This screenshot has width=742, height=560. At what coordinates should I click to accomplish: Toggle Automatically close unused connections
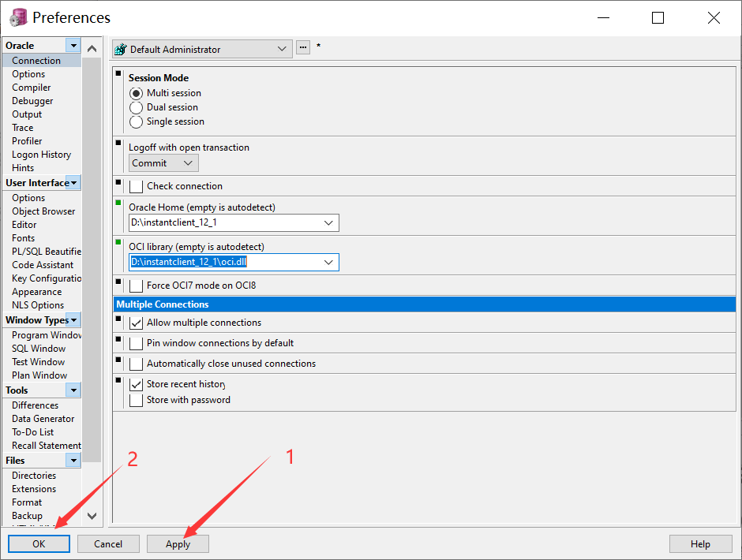click(x=136, y=364)
